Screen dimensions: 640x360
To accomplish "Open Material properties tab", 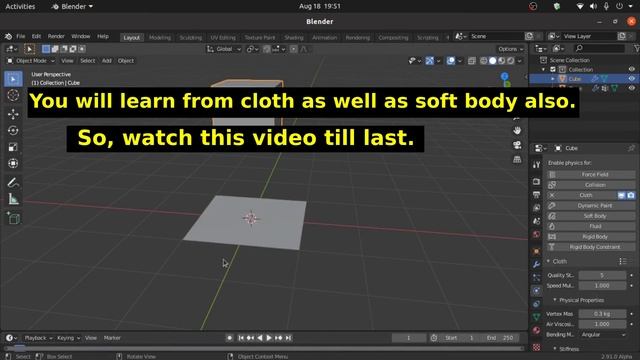I will (536, 330).
